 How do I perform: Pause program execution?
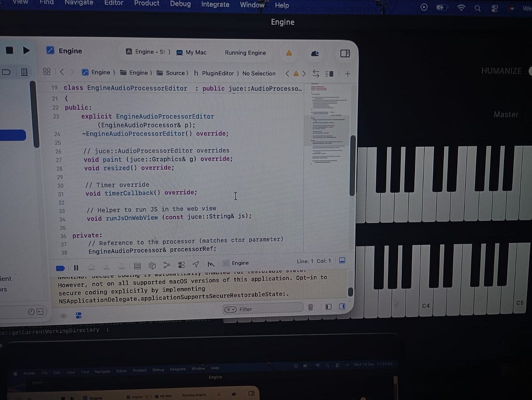pyautogui.click(x=76, y=268)
